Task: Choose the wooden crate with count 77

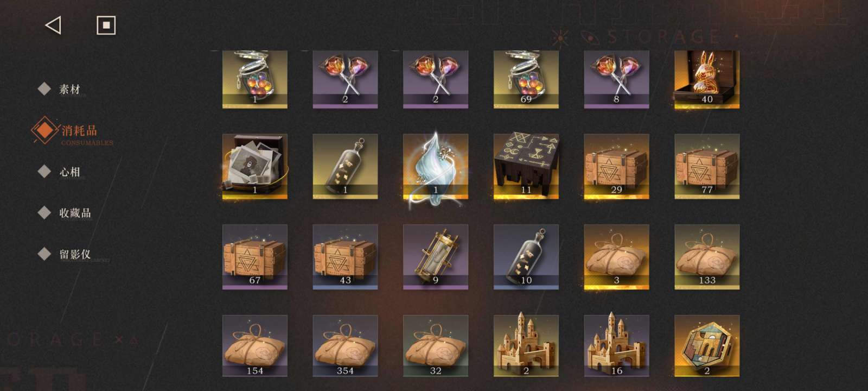Action: pyautogui.click(x=707, y=166)
